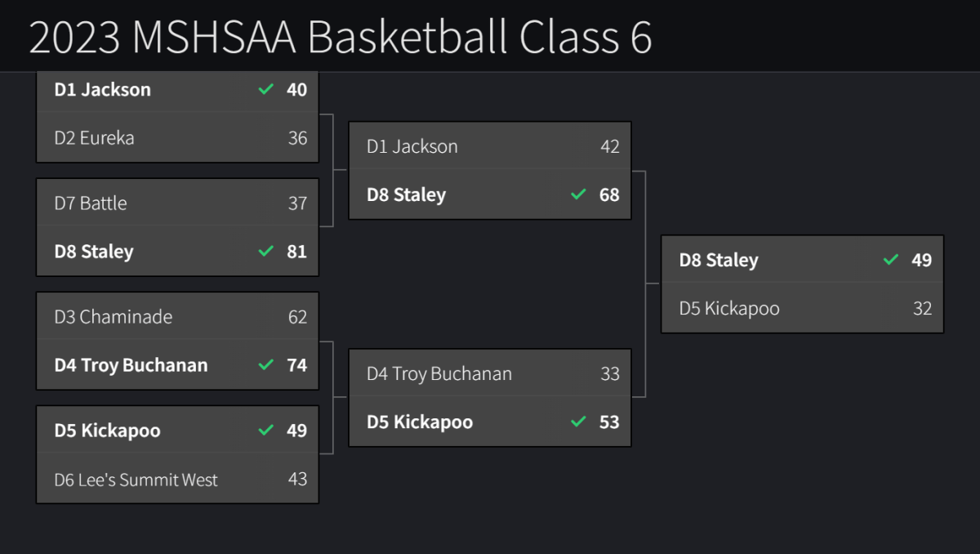Screen dimensions: 980x554
Task: Choose D4 Troy Buchanan in the semifinal box
Action: pyautogui.click(x=439, y=373)
